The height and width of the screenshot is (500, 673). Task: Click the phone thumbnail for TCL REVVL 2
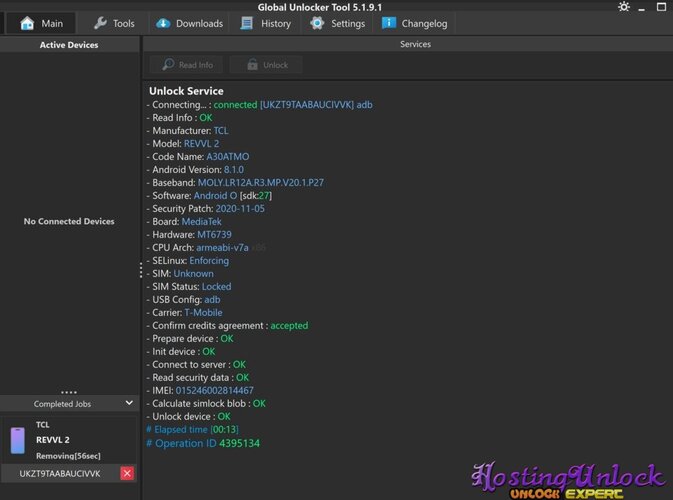18,440
